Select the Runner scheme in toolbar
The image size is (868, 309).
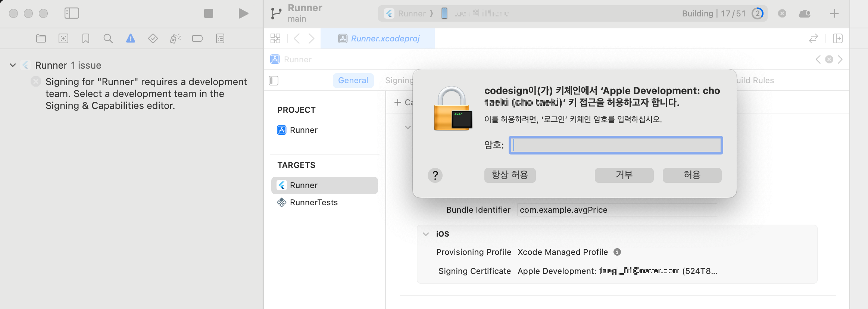(406, 13)
